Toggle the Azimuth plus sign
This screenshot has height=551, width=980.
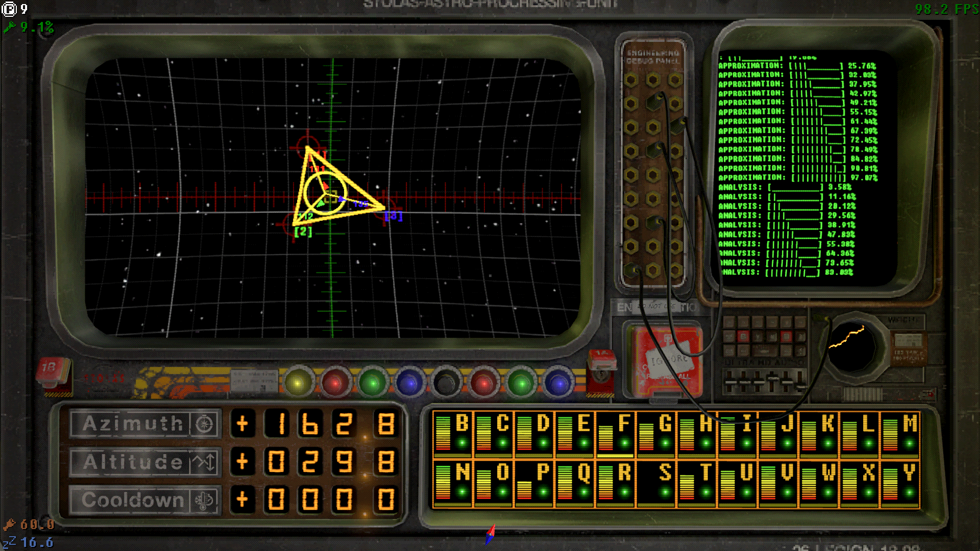click(x=242, y=423)
